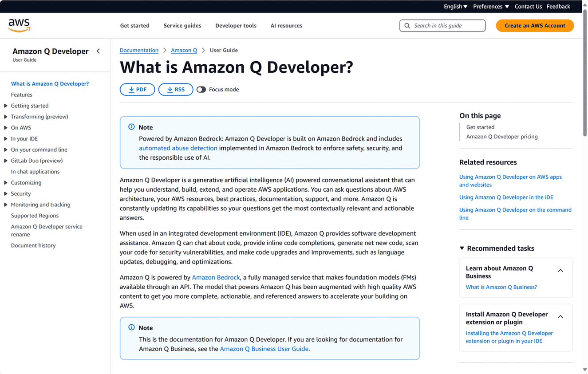This screenshot has width=588, height=374.
Task: Follow the automated abuse detection link
Action: (178, 148)
